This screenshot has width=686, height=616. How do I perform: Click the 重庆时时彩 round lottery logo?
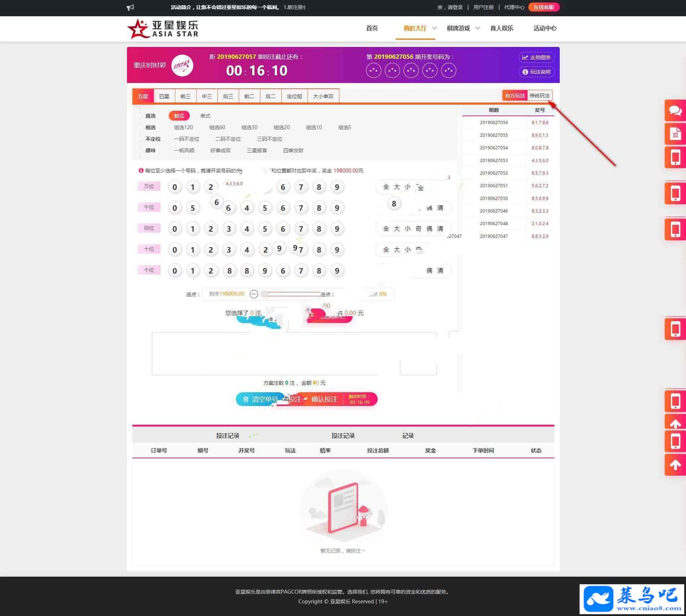[x=182, y=65]
